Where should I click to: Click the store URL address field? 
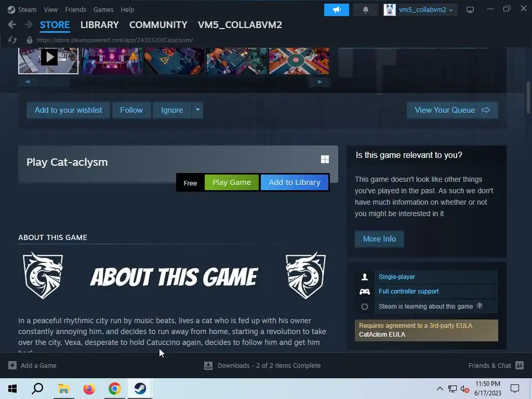[x=115, y=40]
